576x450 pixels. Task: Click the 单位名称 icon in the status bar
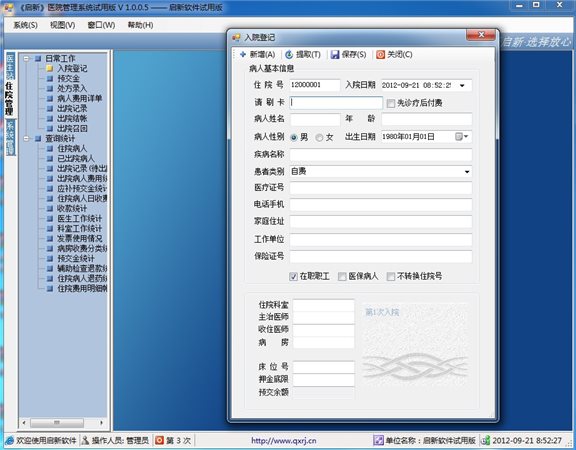pyautogui.click(x=378, y=440)
